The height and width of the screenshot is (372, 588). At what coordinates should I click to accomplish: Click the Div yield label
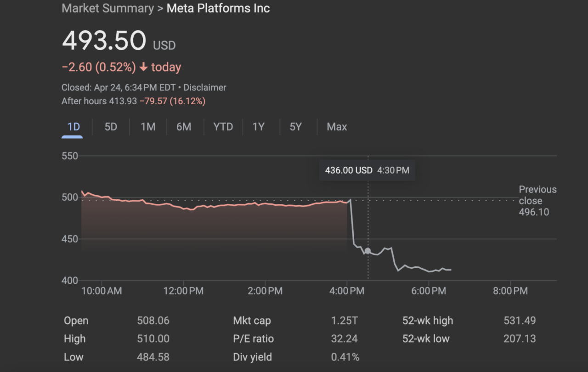(252, 357)
